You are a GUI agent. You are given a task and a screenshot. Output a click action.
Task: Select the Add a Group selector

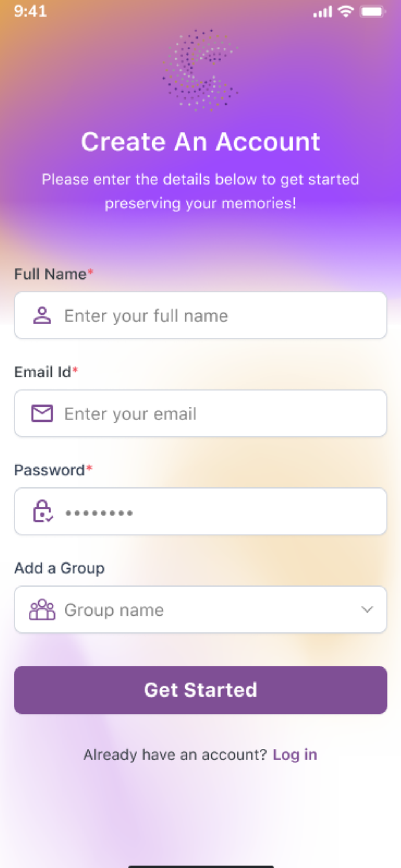coord(200,609)
